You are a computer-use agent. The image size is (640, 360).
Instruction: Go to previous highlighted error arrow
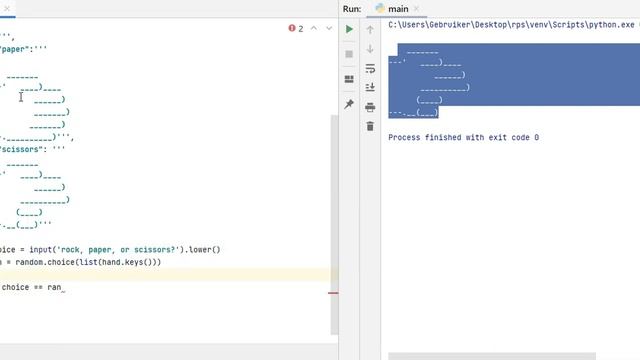coord(313,28)
